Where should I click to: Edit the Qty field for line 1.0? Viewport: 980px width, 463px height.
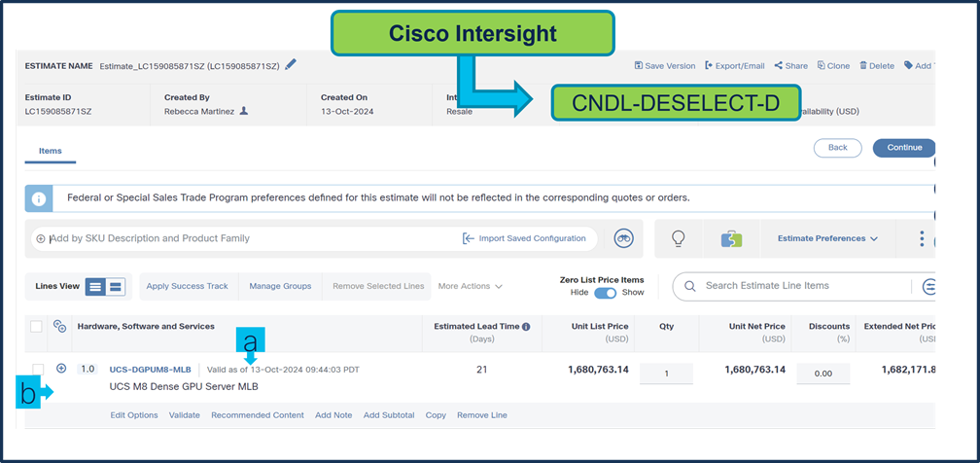666,374
